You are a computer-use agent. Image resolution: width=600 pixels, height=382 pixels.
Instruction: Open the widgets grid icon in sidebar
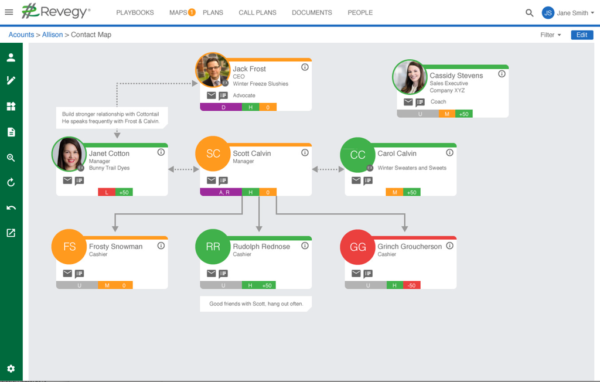point(11,106)
